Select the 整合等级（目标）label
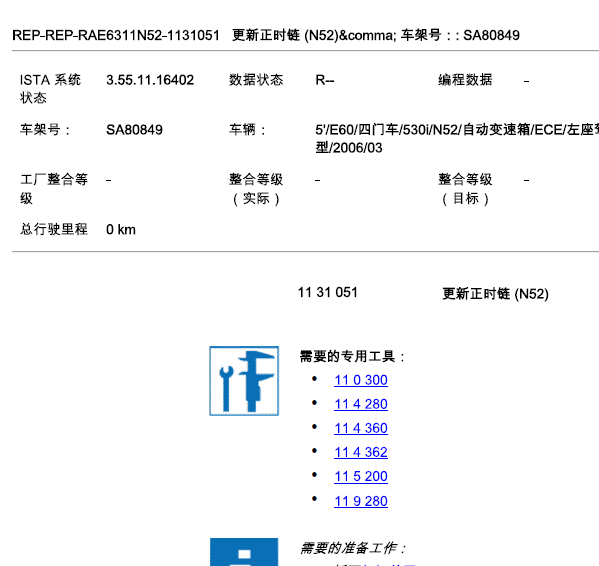 pos(465,189)
